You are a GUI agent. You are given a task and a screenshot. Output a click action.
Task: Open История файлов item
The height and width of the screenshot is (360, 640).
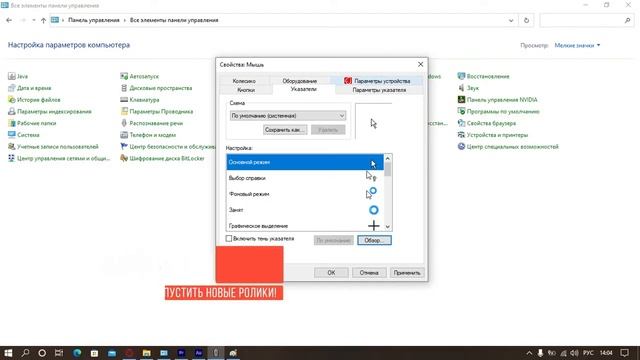[34, 100]
